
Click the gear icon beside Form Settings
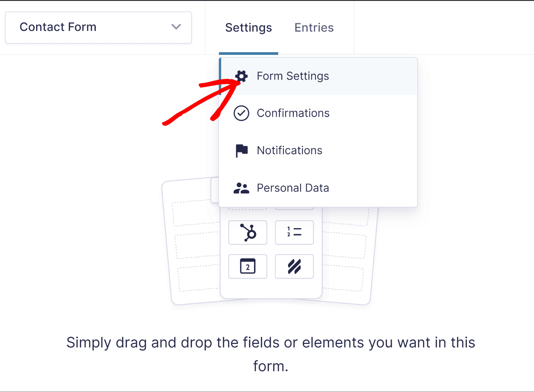[x=241, y=76]
